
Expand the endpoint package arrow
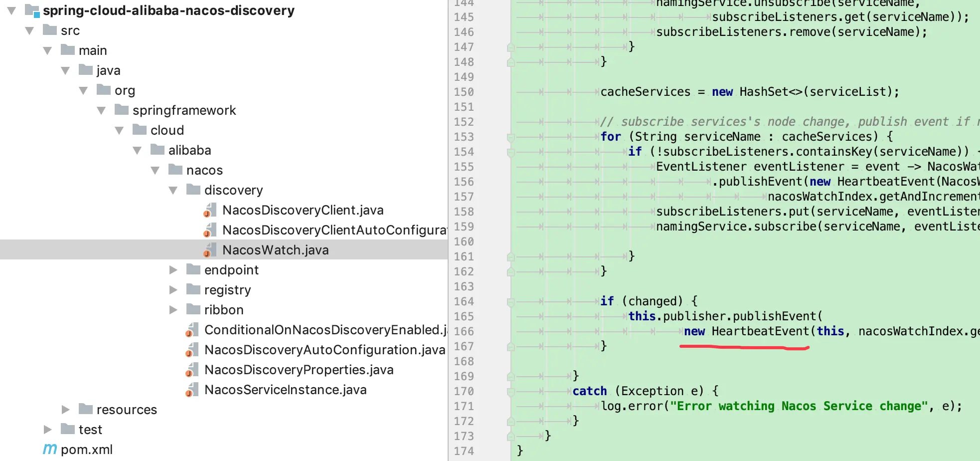[x=173, y=270]
